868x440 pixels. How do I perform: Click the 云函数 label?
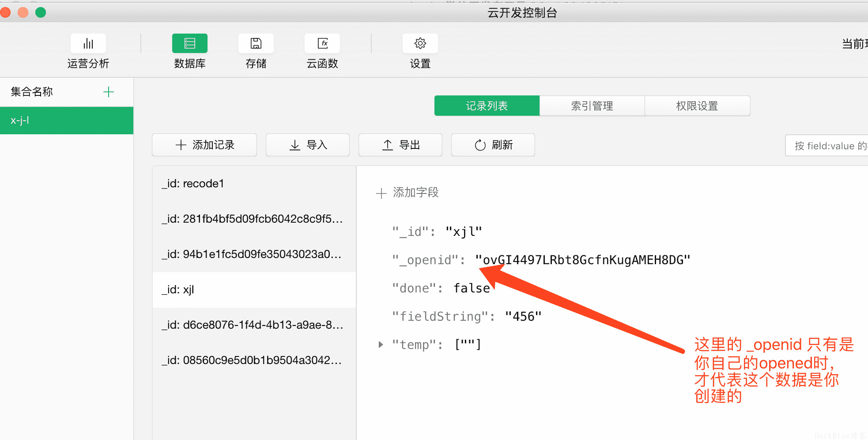tap(322, 64)
